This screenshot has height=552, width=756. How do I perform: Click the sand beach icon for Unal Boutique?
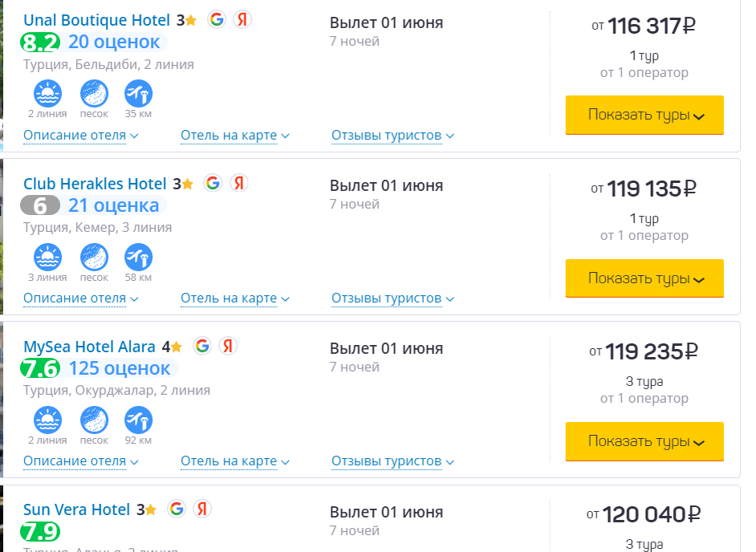[x=94, y=94]
